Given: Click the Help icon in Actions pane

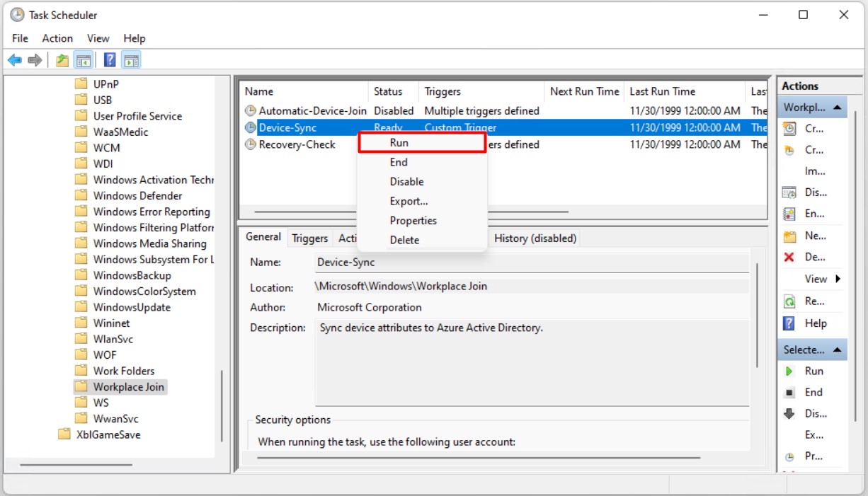Looking at the screenshot, I should [x=789, y=323].
